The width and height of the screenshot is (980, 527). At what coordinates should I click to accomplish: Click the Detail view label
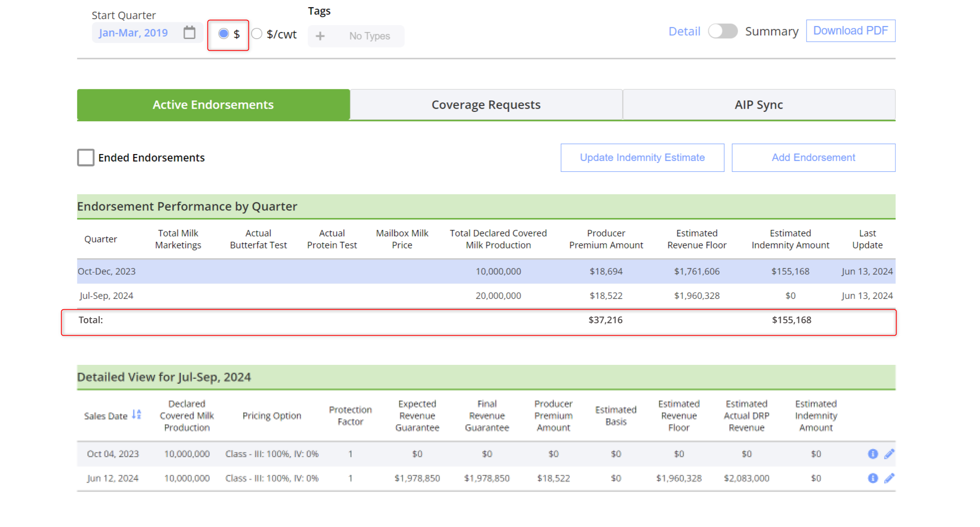click(684, 31)
